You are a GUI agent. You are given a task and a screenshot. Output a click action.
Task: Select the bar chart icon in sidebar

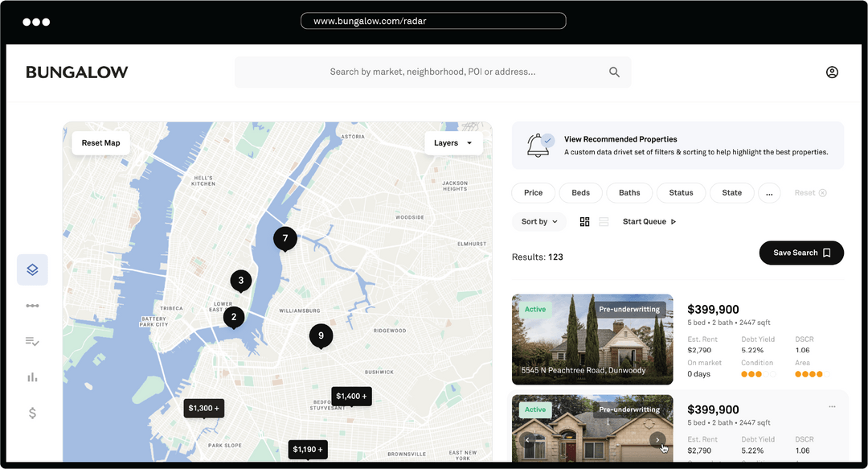tap(32, 377)
